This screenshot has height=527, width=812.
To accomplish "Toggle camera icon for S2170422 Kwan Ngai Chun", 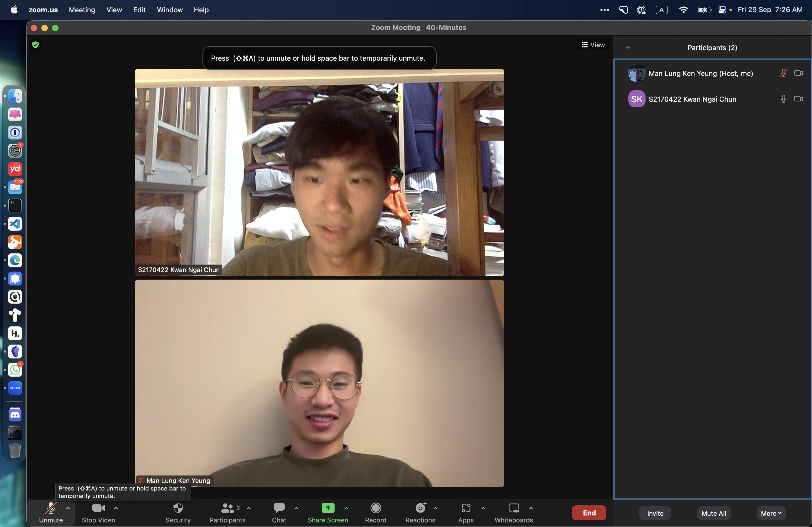I will [798, 99].
